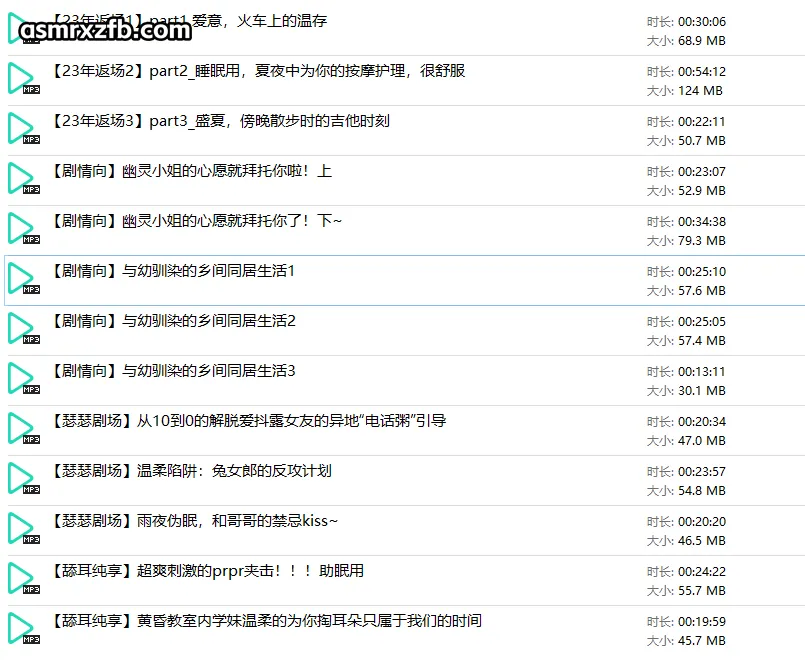Click MP3 icon for 乡间同居生活1
This screenshot has height=668, width=805.
(x=24, y=278)
